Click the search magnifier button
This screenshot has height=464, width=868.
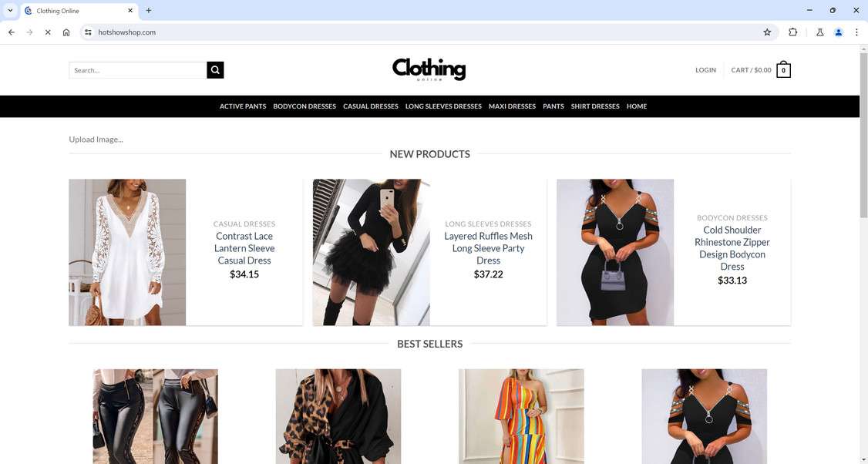(x=215, y=70)
